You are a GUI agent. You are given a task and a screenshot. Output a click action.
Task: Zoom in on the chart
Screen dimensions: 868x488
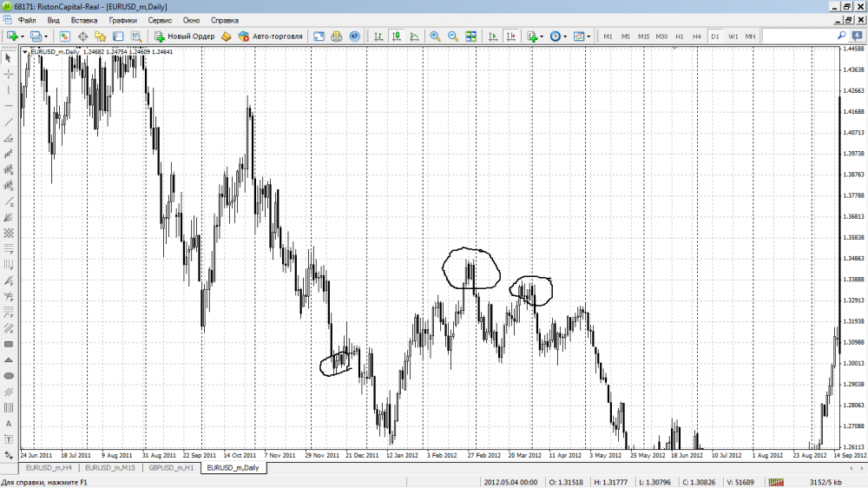click(435, 36)
